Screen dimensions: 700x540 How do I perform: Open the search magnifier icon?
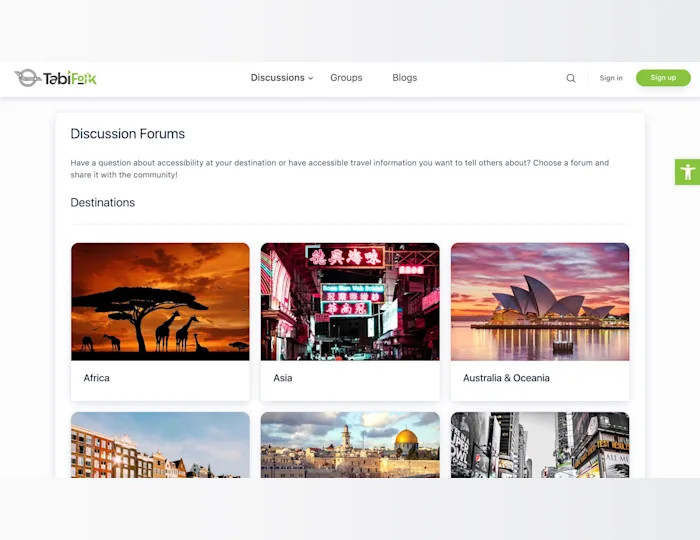point(571,78)
